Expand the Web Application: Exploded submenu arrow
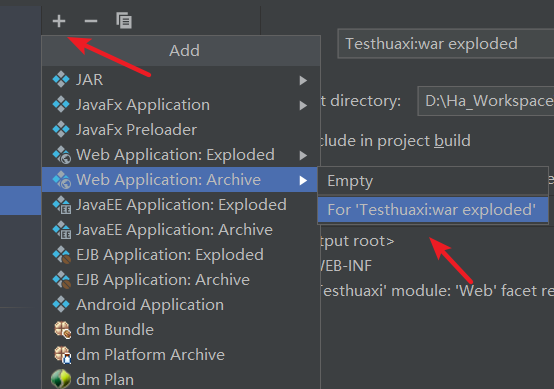 coord(303,155)
